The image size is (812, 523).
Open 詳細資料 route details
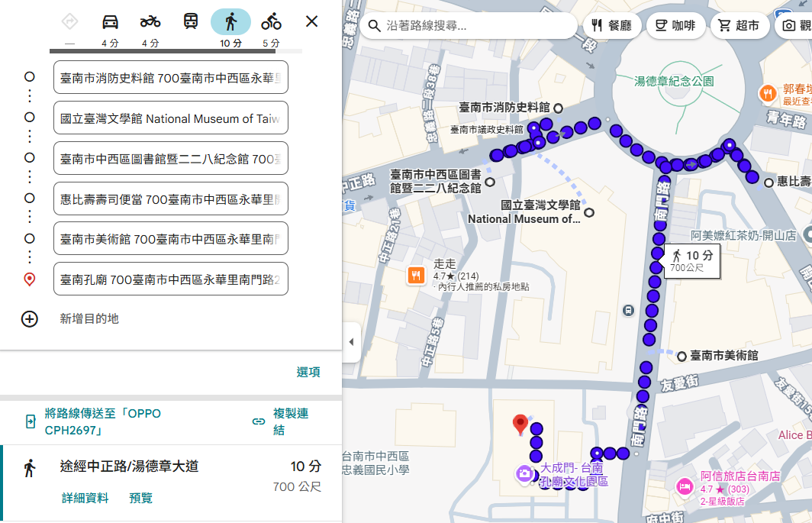(x=85, y=498)
